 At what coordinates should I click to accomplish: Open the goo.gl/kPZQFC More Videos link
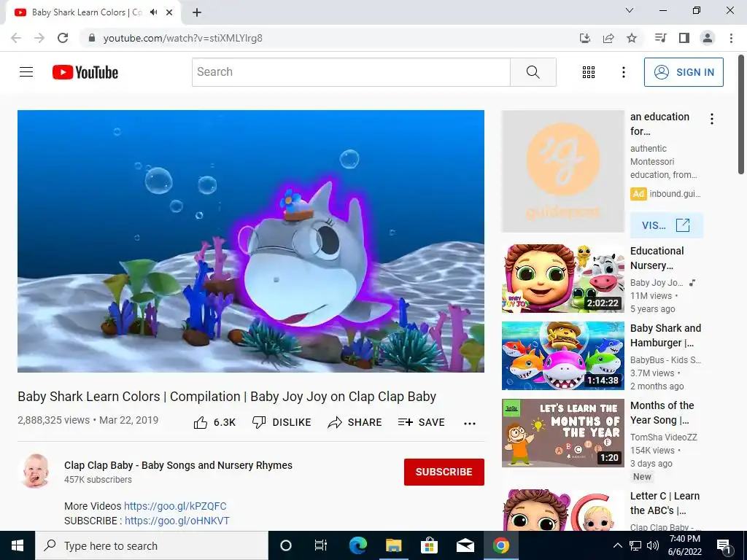point(175,506)
